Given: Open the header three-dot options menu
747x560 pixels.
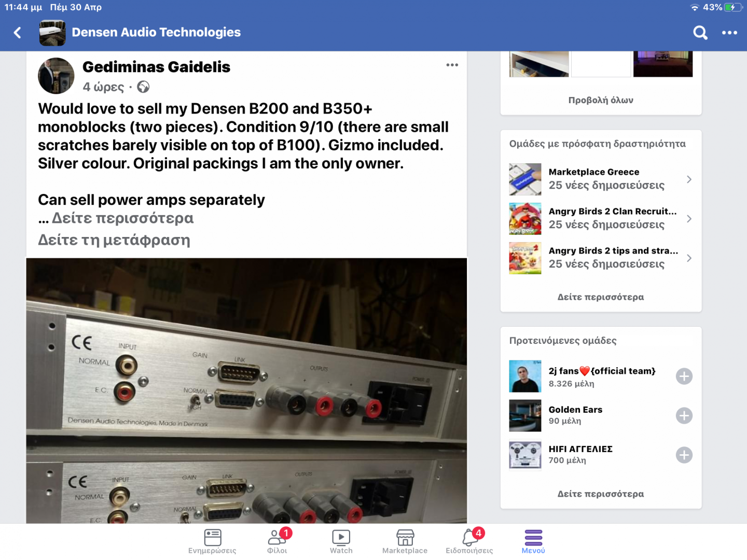Looking at the screenshot, I should pos(729,33).
